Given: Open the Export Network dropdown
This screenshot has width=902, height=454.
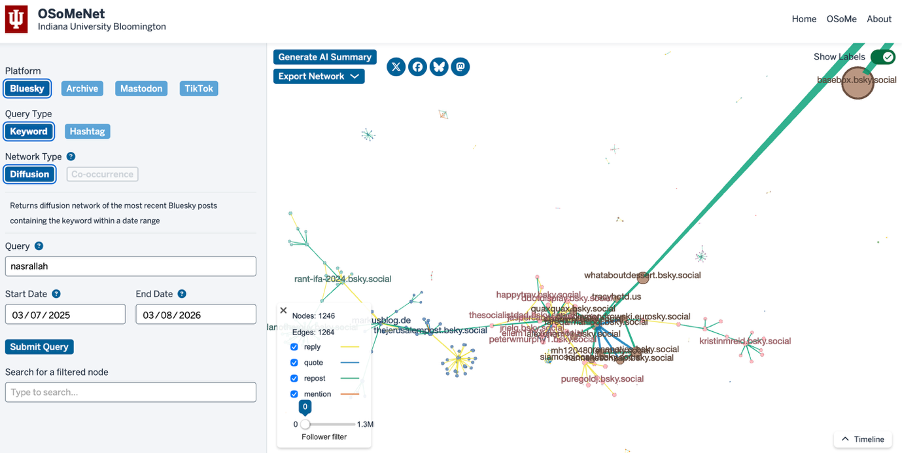Looking at the screenshot, I should tap(319, 76).
